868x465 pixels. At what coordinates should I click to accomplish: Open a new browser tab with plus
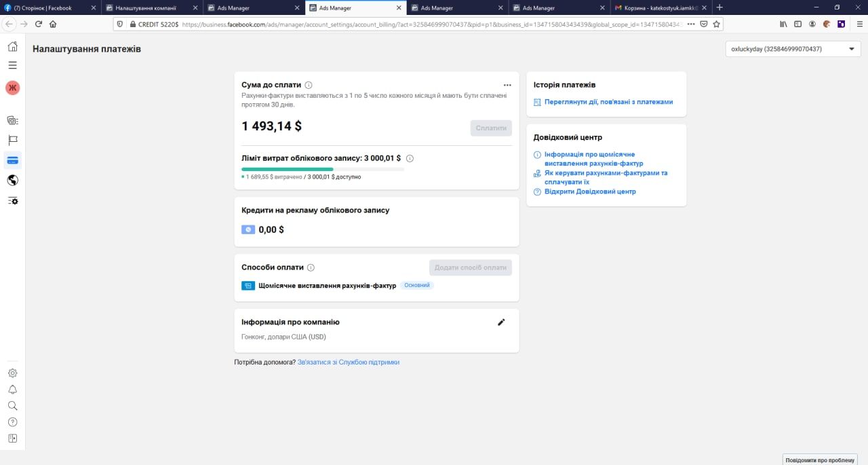719,7
